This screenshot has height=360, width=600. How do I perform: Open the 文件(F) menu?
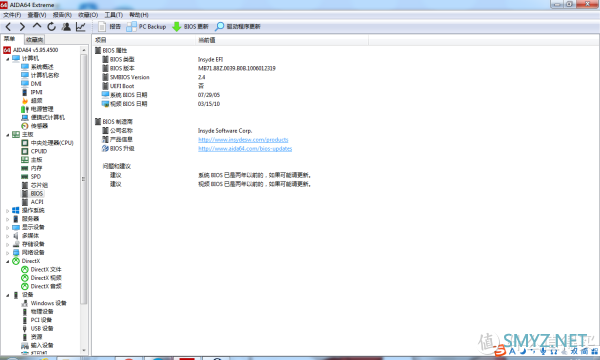[12, 15]
